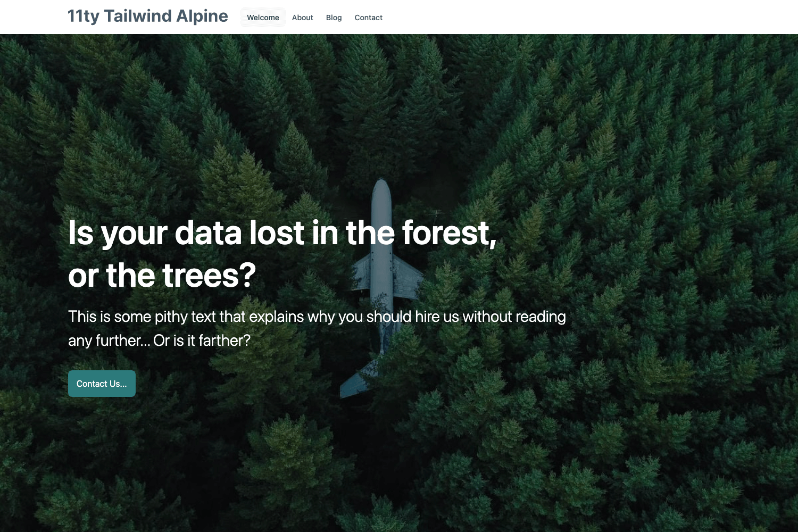Image resolution: width=798 pixels, height=532 pixels.
Task: Click the word "11ty" in the site title
Action: [84, 16]
